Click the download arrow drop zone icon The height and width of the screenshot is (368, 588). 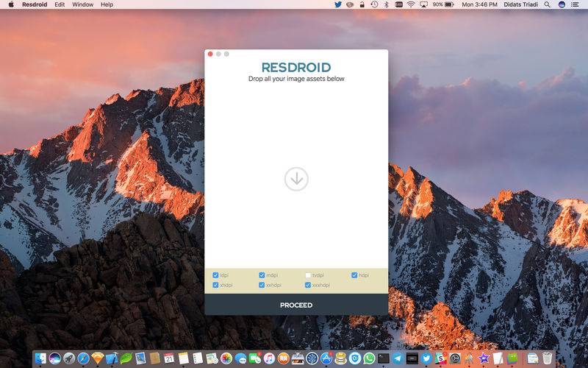(x=296, y=179)
